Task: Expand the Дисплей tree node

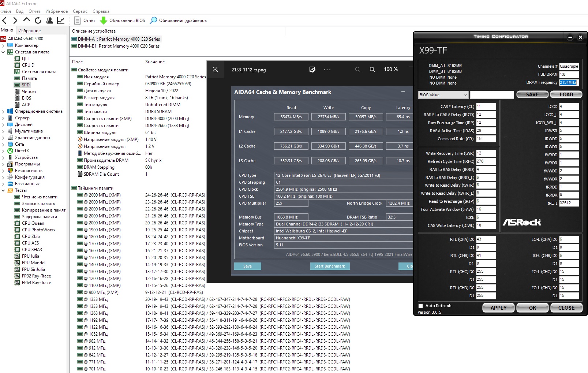Action: point(3,125)
